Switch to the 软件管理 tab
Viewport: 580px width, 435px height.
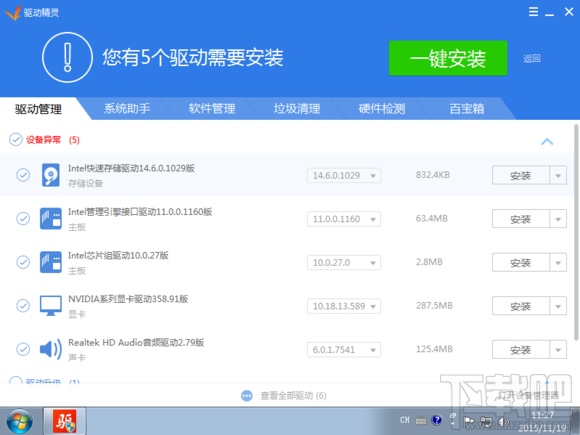point(212,108)
